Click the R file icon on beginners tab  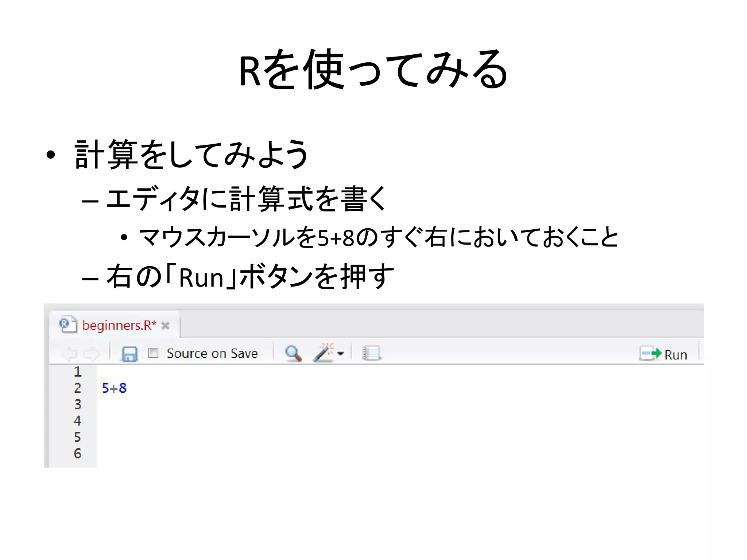point(68,324)
